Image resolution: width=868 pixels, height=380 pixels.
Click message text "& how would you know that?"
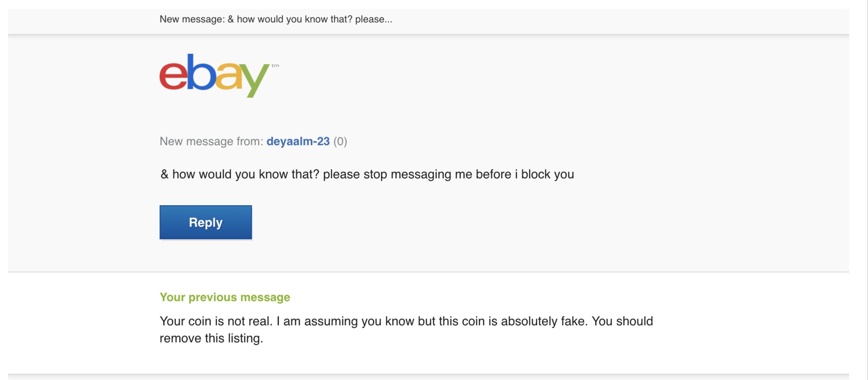240,174
